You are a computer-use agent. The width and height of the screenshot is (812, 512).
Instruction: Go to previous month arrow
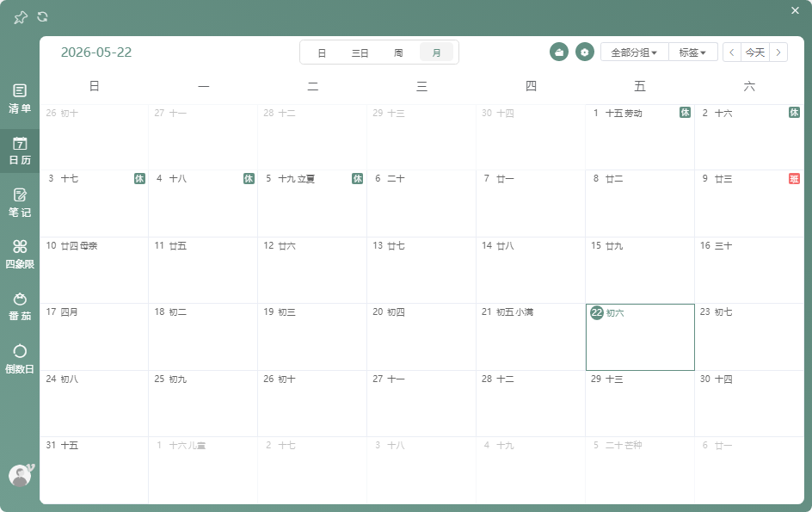pos(732,52)
